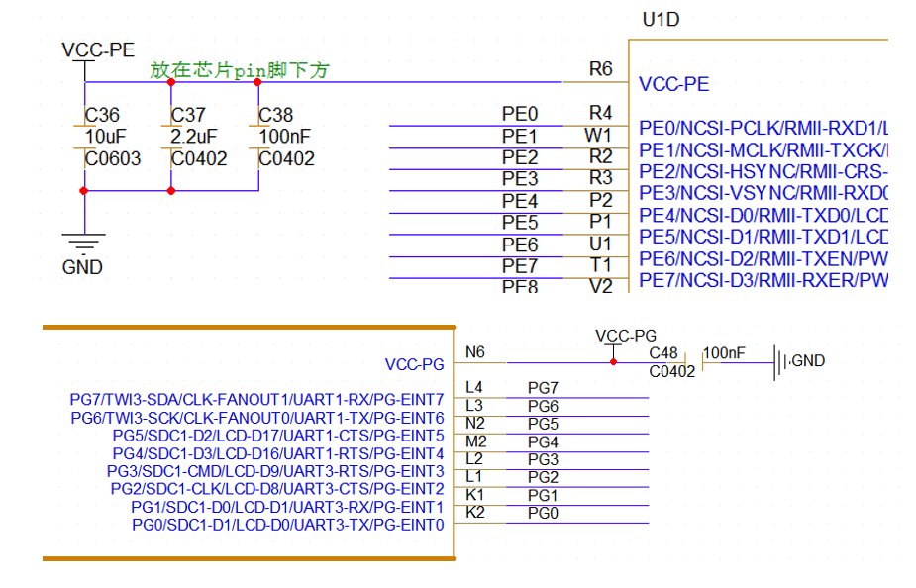Select the VCC-PG power port symbol near C48
The width and height of the screenshot is (916, 588).
(613, 346)
